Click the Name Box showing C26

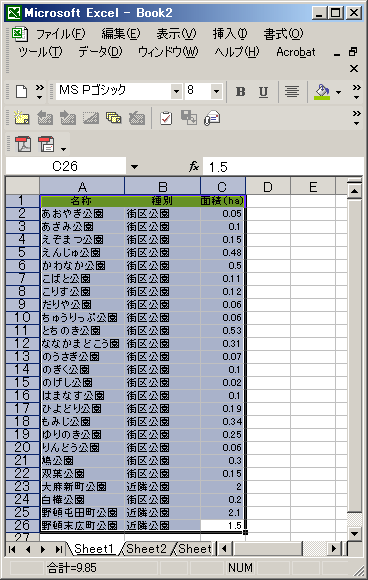click(65, 166)
